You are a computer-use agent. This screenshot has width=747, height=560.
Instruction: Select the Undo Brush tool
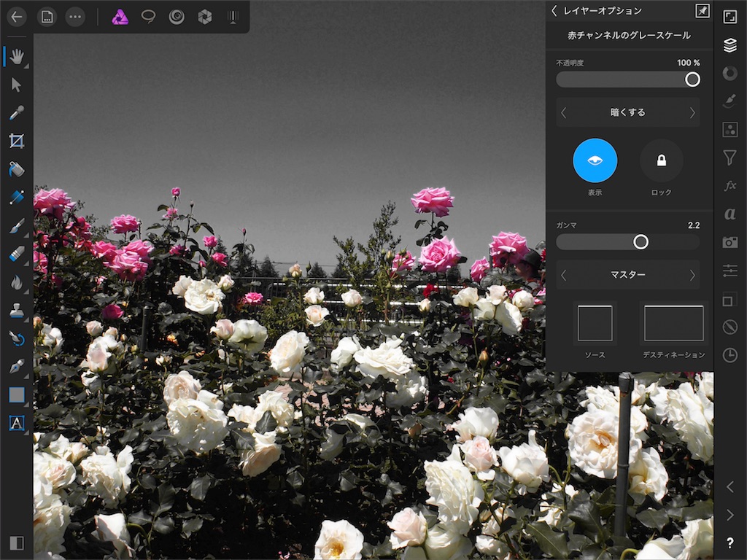[17, 338]
